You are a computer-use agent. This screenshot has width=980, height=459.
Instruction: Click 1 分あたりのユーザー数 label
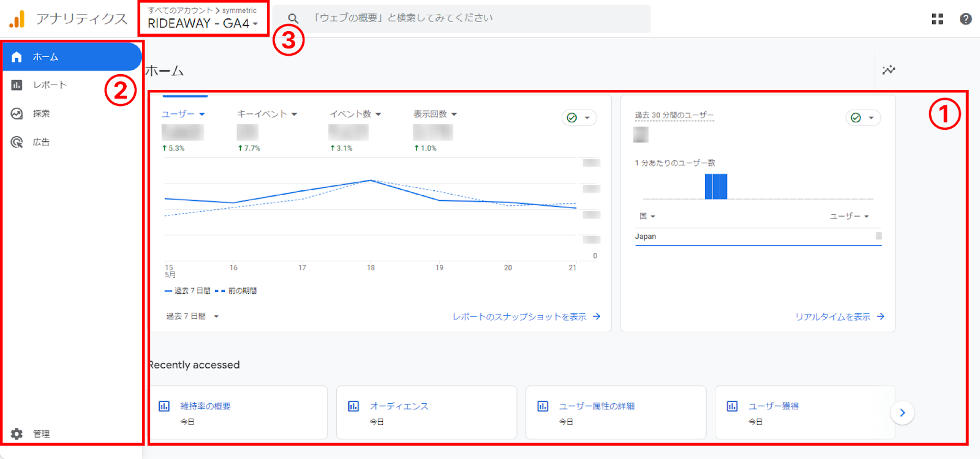[x=675, y=163]
